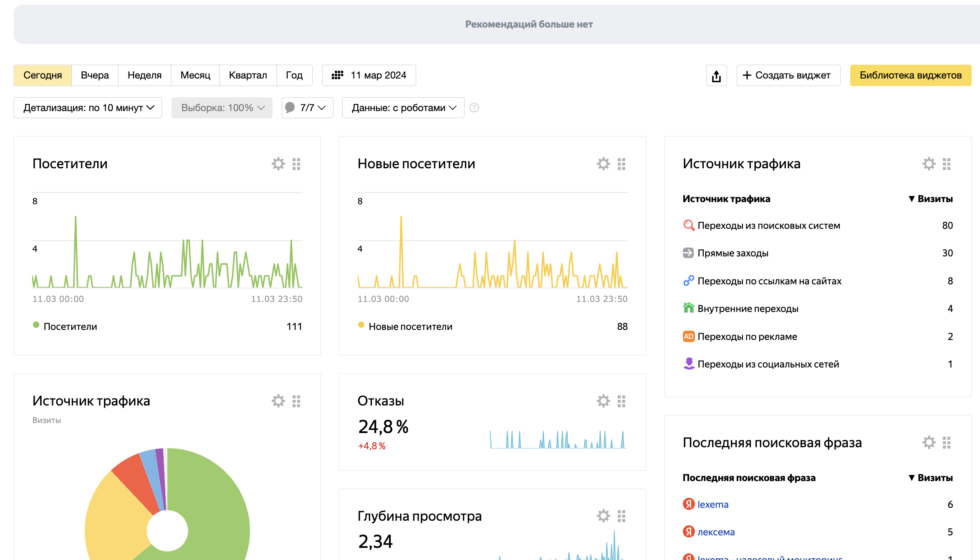Click Посетители widget title
Screen dimensions: 980x560
[70, 164]
